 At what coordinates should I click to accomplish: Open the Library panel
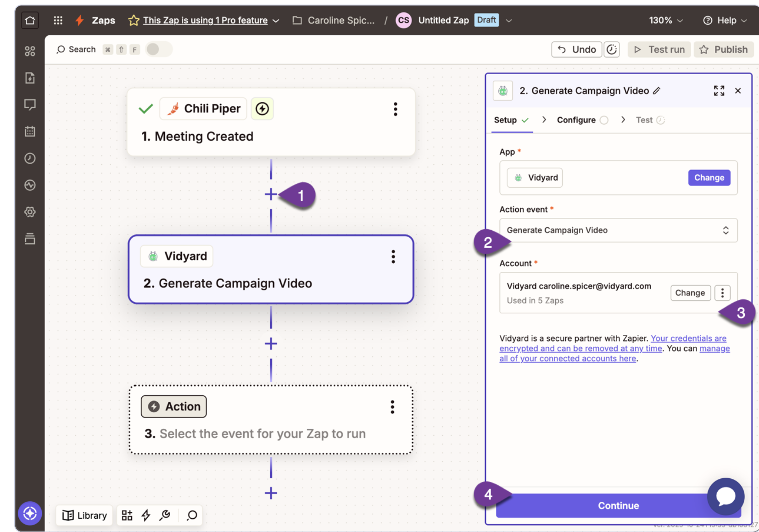click(85, 515)
